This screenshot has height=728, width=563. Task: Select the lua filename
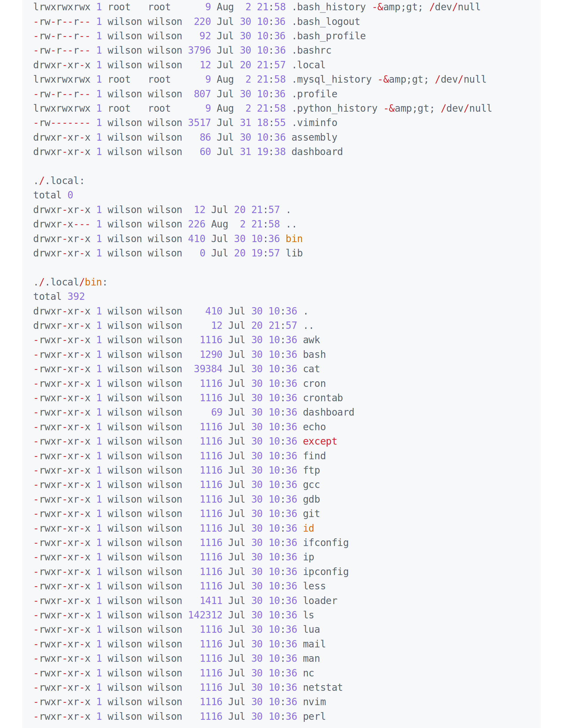(x=311, y=629)
